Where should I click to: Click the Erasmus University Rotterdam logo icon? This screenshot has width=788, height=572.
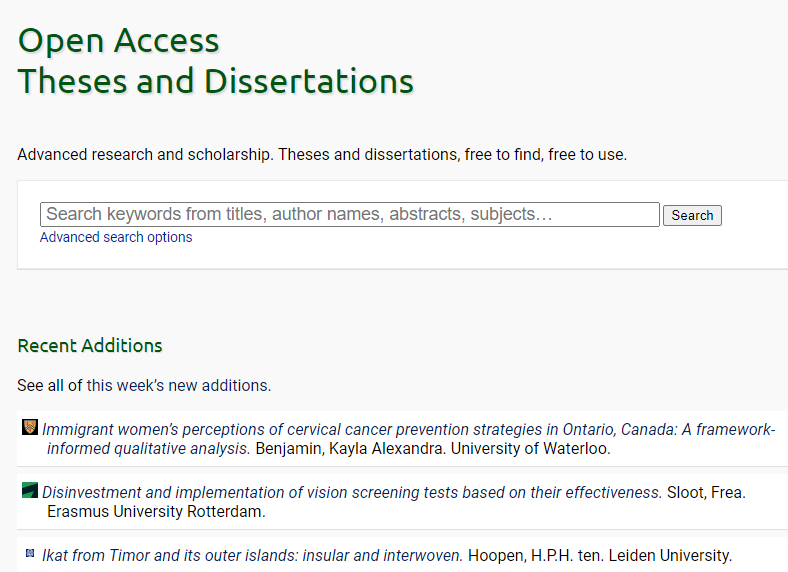point(30,490)
